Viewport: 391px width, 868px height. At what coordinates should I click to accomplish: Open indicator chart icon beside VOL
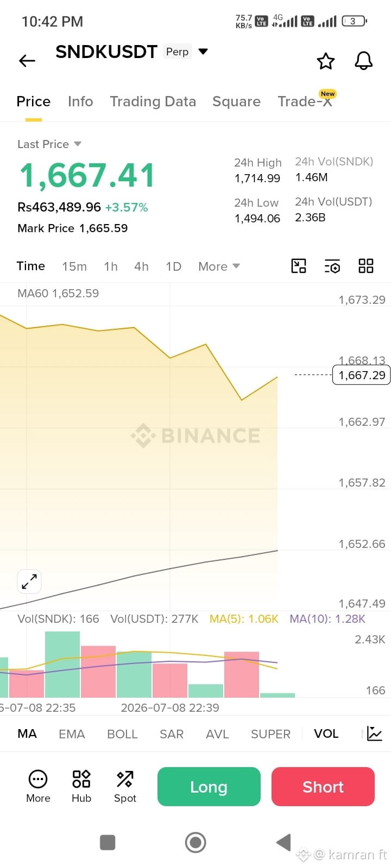coord(375,733)
